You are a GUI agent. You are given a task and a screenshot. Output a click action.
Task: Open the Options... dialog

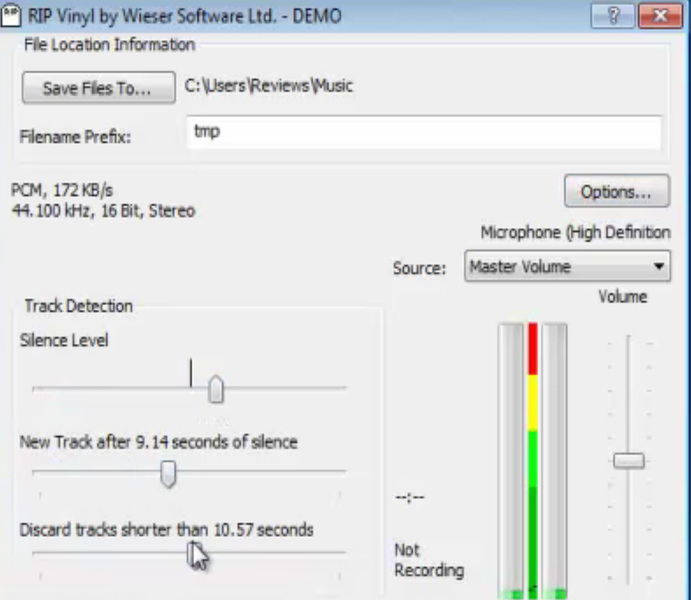tap(617, 191)
